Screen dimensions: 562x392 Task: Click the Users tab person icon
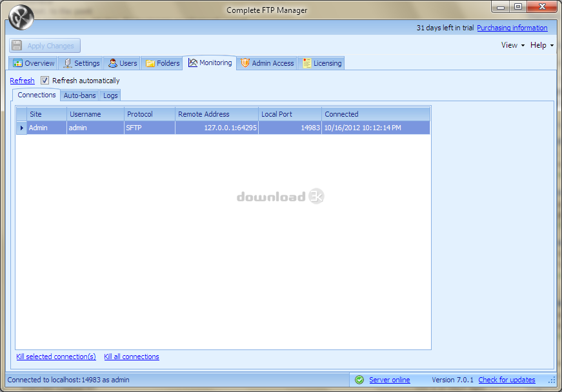113,63
